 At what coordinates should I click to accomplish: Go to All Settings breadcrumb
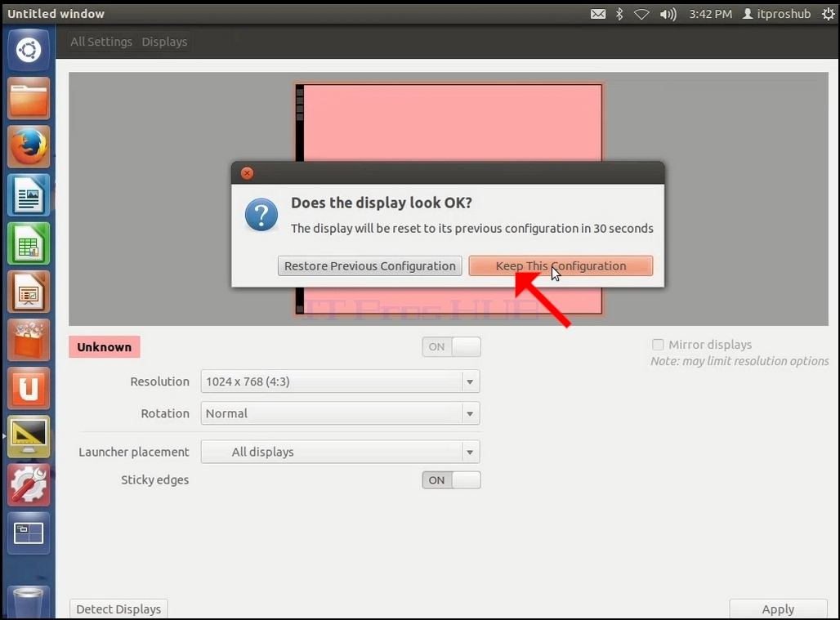tap(101, 42)
